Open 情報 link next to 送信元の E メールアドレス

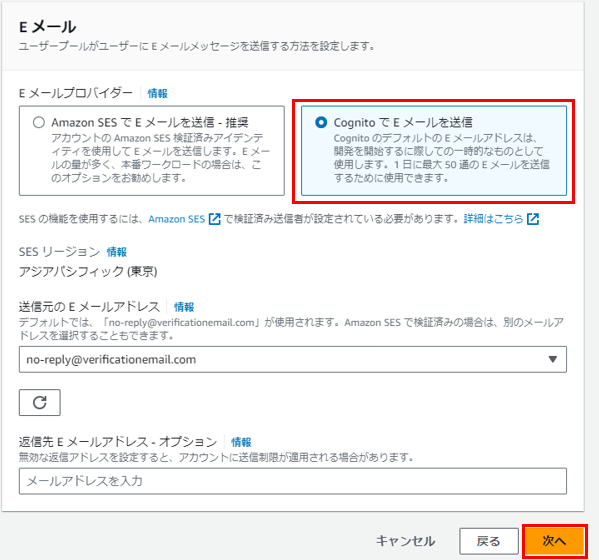coord(184,307)
